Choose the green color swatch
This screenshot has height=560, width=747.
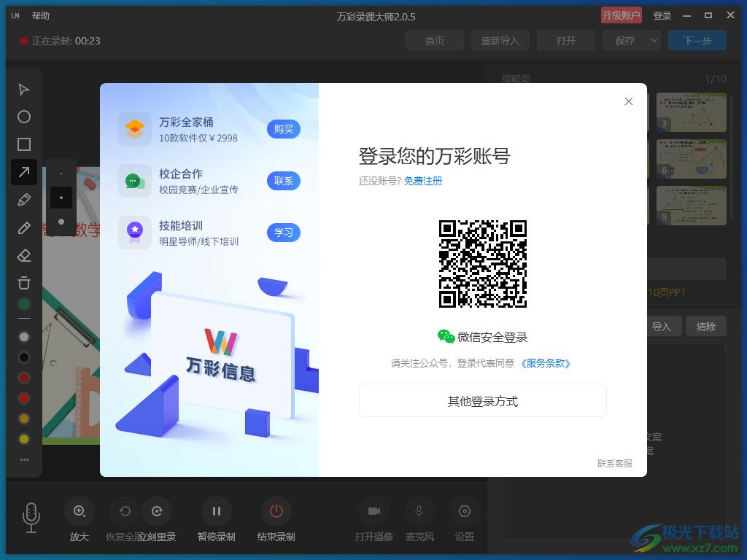24,304
